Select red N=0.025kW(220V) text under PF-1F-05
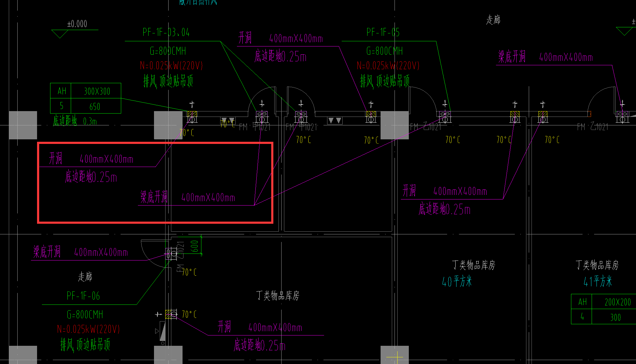The height and width of the screenshot is (364, 636). click(388, 66)
